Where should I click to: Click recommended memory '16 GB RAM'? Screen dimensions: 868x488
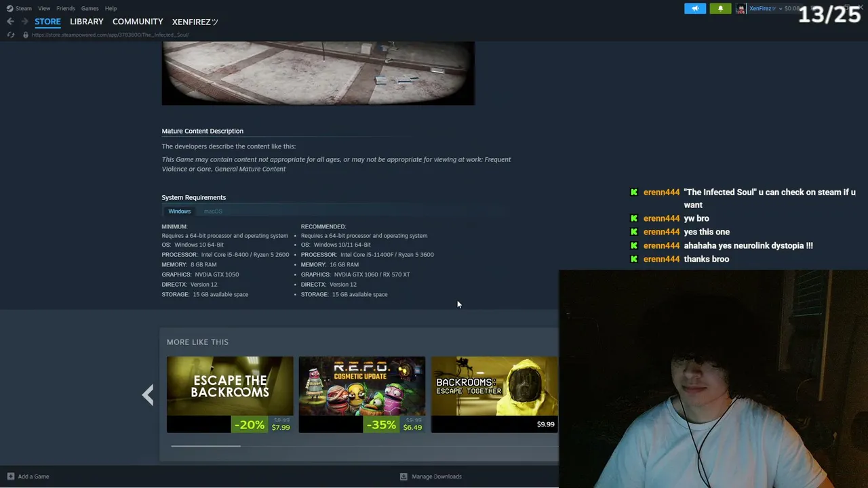point(344,265)
